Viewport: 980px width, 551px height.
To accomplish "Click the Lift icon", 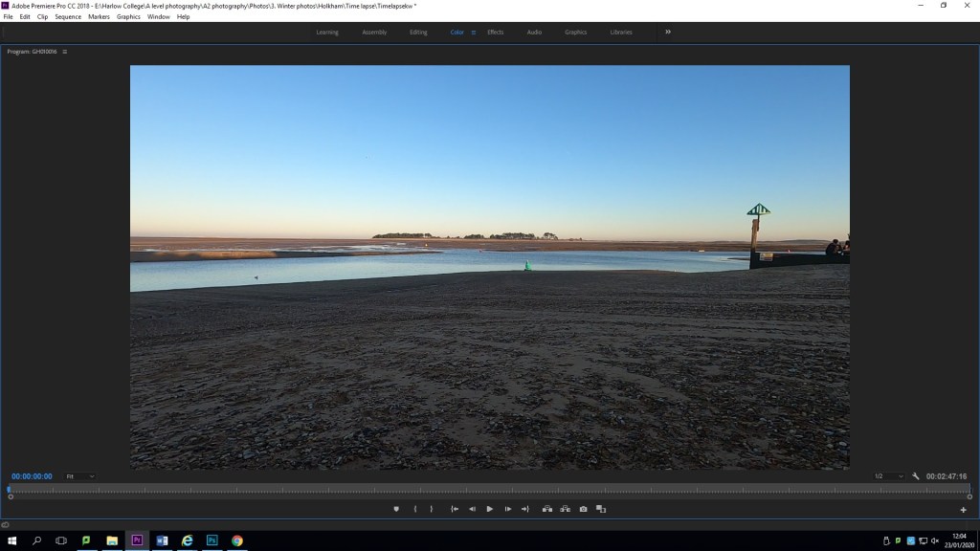I will pos(546,509).
